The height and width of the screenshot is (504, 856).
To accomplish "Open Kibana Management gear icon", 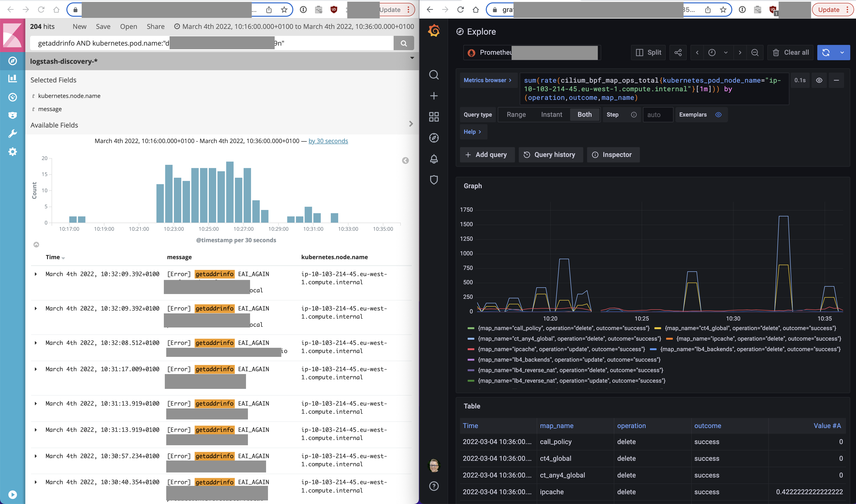I will (x=13, y=151).
